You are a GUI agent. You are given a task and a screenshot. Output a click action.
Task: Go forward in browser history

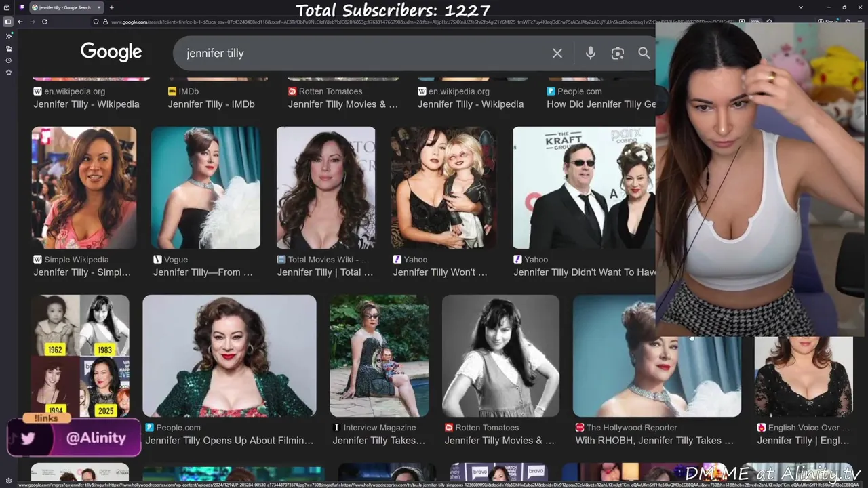click(x=33, y=22)
